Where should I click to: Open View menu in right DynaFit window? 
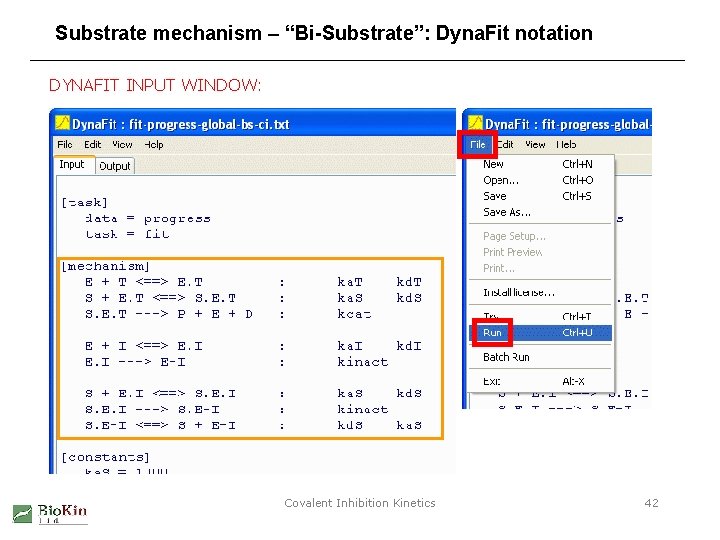[535, 145]
